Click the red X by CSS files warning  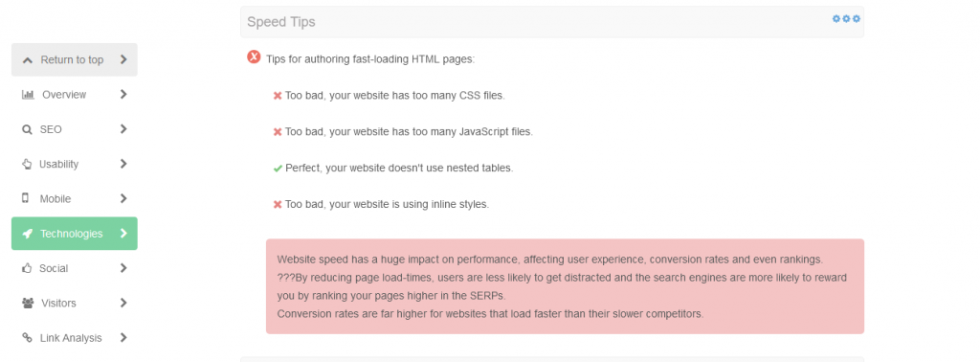tap(278, 96)
